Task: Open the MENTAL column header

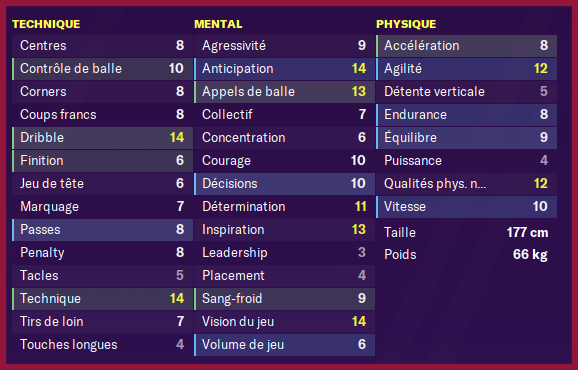Action: coord(218,24)
